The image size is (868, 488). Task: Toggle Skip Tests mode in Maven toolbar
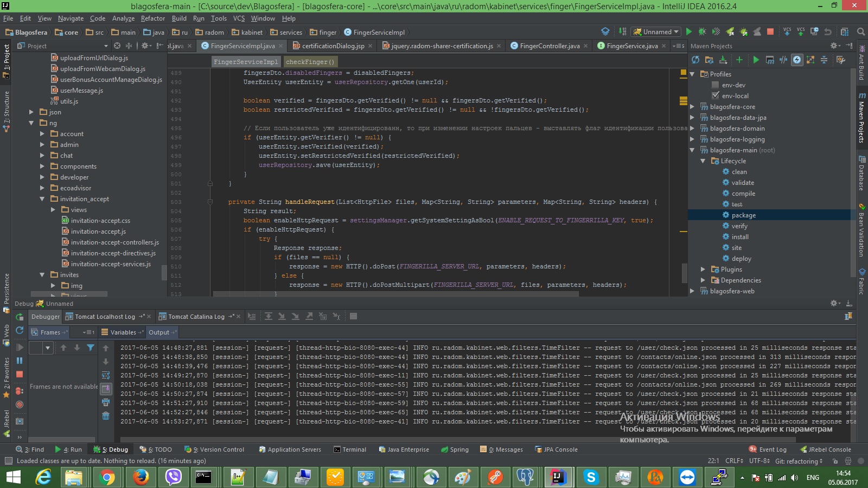pyautogui.click(x=797, y=60)
